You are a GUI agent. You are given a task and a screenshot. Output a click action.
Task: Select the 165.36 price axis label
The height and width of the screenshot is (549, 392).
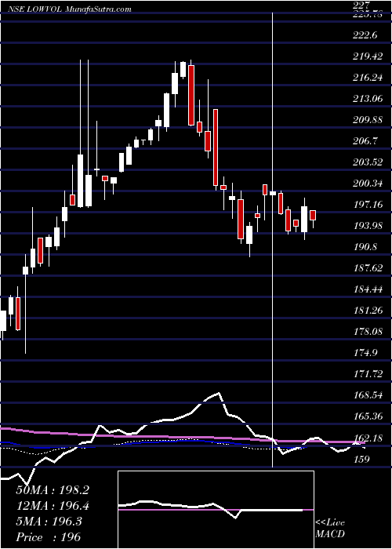pyautogui.click(x=369, y=416)
